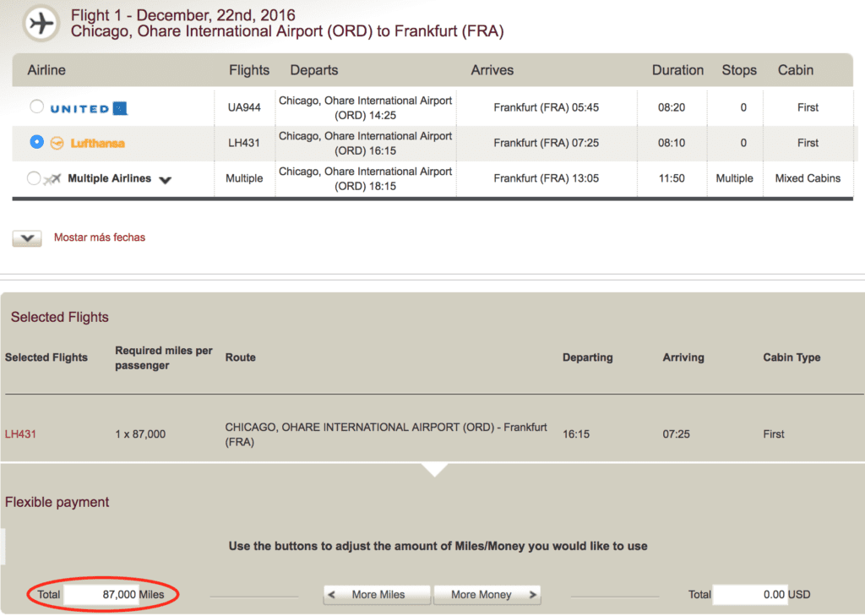Open the more dates dropdown arrow button
Screen dimensions: 865x616
(27, 238)
